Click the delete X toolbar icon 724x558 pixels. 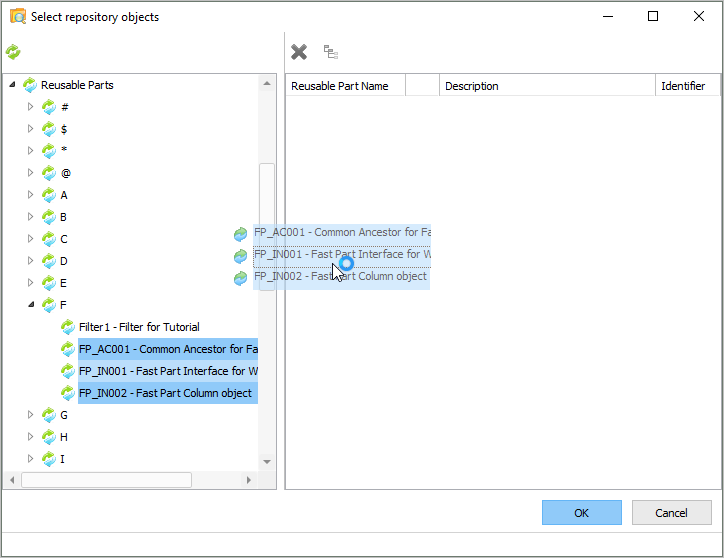(299, 52)
